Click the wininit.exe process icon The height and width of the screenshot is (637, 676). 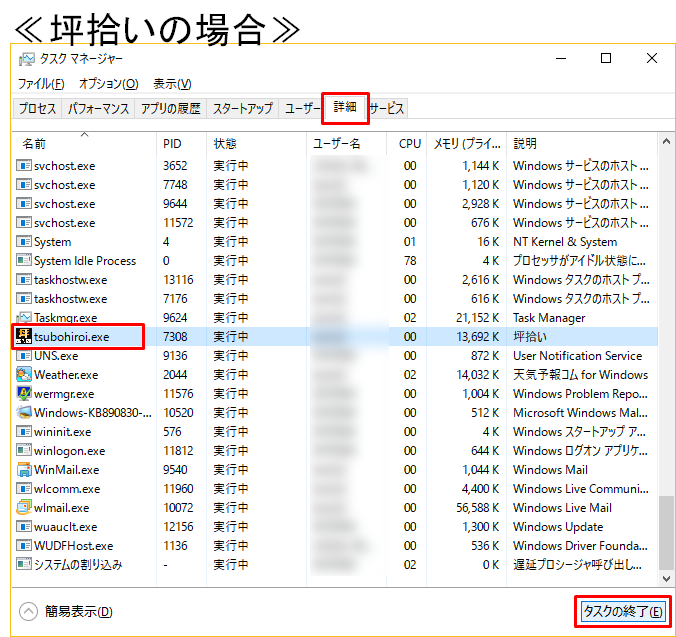point(24,431)
